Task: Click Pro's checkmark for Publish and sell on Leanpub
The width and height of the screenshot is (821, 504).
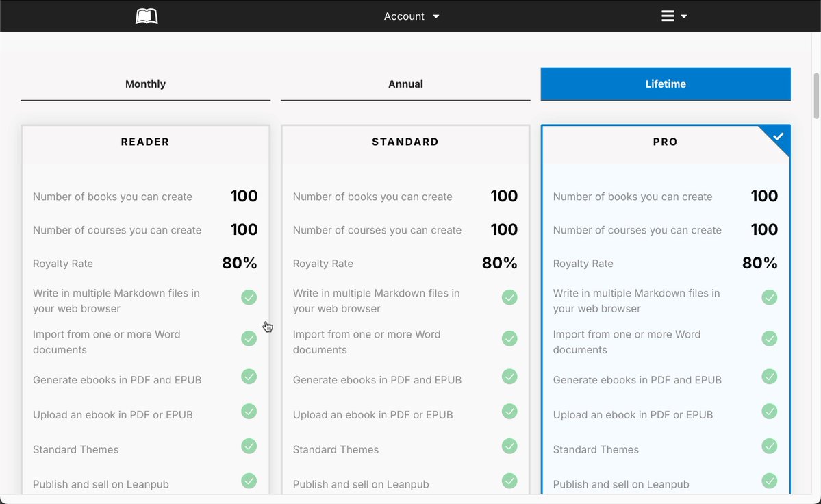Action: pos(769,481)
